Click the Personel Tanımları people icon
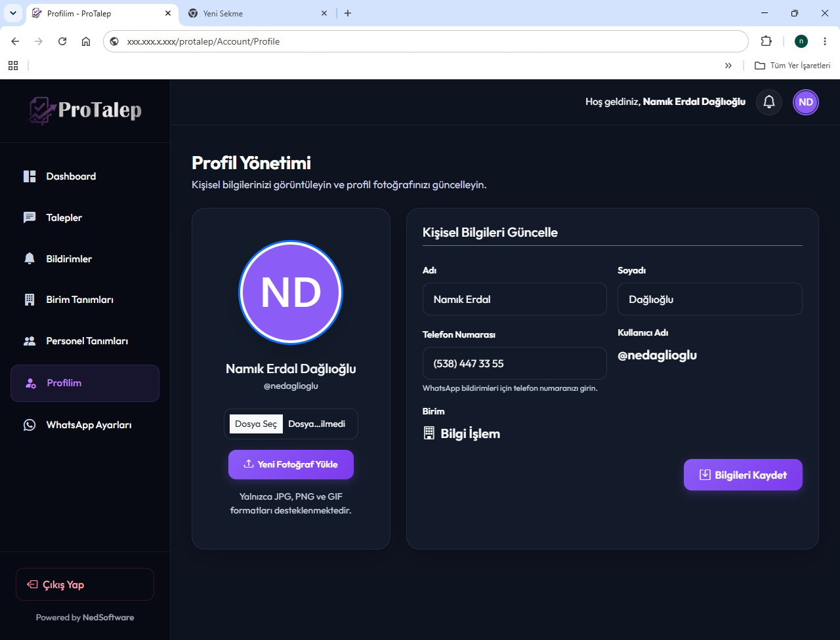The height and width of the screenshot is (640, 840). 30,341
